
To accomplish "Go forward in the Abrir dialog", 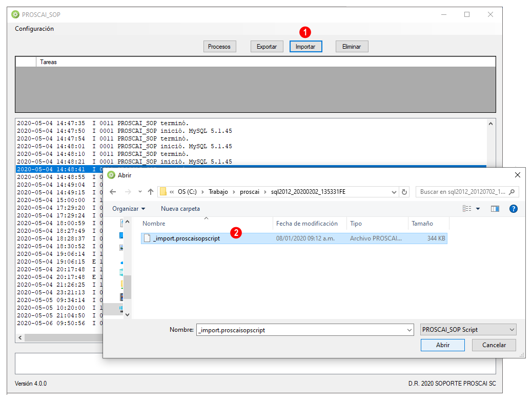I will [128, 192].
